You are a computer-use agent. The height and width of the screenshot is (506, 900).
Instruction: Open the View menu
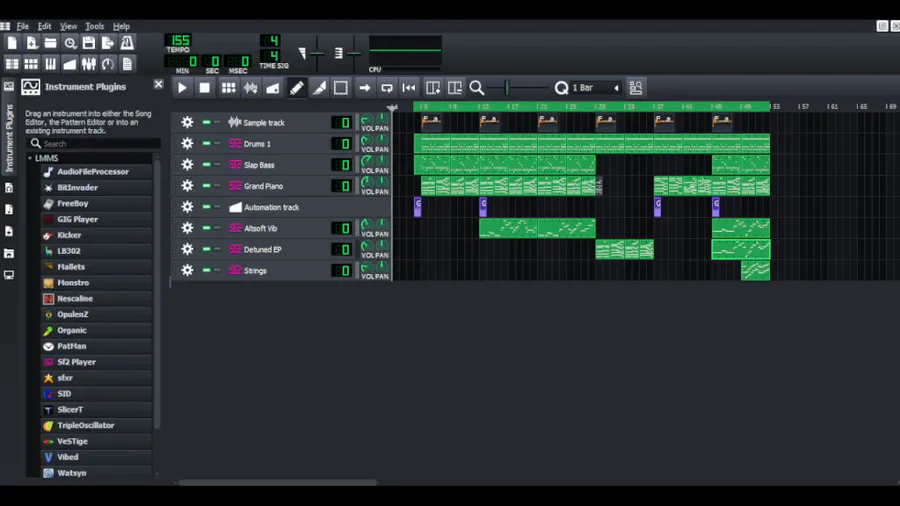click(68, 26)
